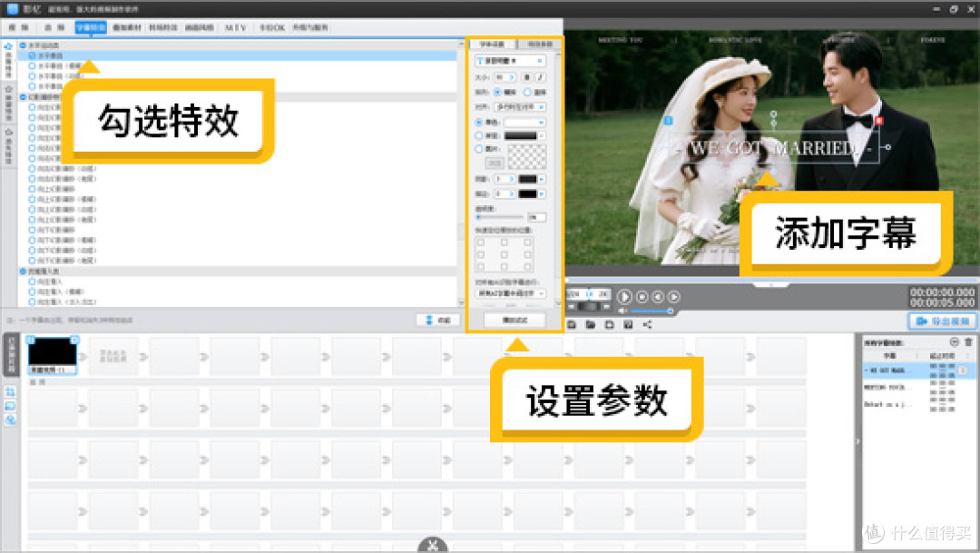Open the MTV tab
The image size is (980, 553).
click(x=236, y=27)
